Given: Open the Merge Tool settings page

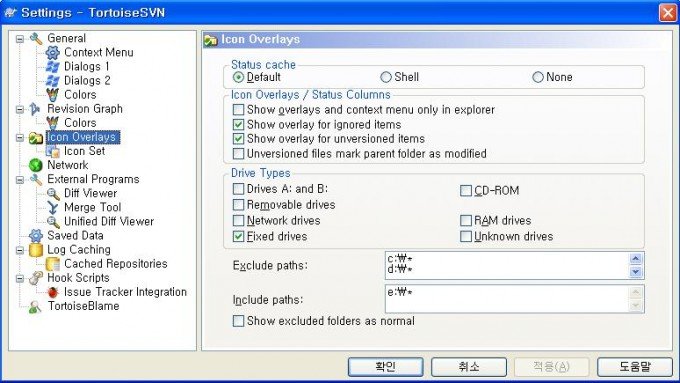Looking at the screenshot, I should coord(92,207).
